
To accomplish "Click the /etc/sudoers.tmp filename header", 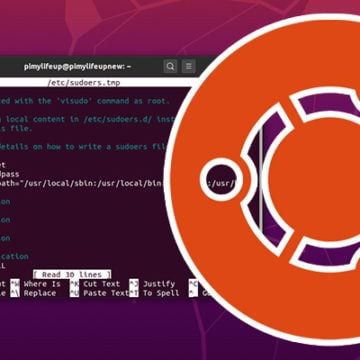I will click(x=84, y=83).
